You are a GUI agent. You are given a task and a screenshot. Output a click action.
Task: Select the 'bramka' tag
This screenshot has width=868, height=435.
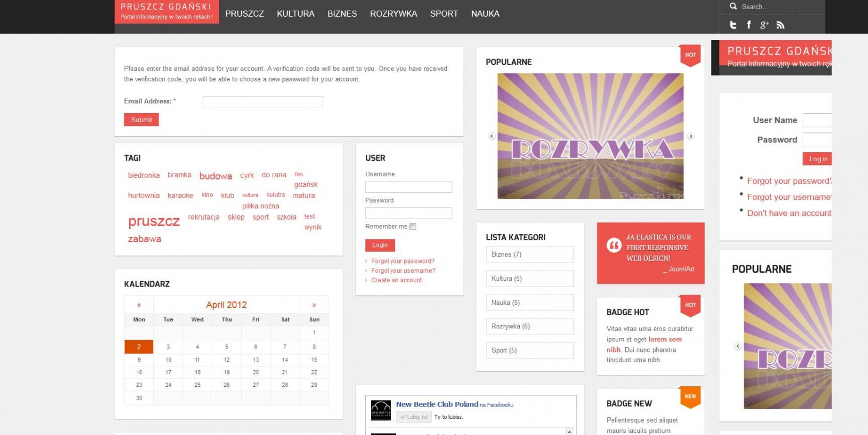(179, 175)
